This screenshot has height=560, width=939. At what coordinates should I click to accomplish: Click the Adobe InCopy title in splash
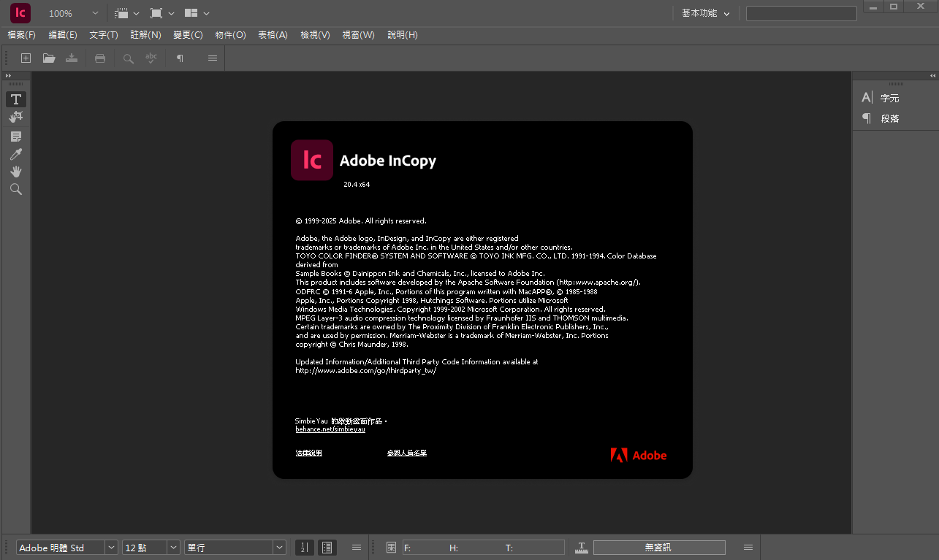pyautogui.click(x=388, y=161)
